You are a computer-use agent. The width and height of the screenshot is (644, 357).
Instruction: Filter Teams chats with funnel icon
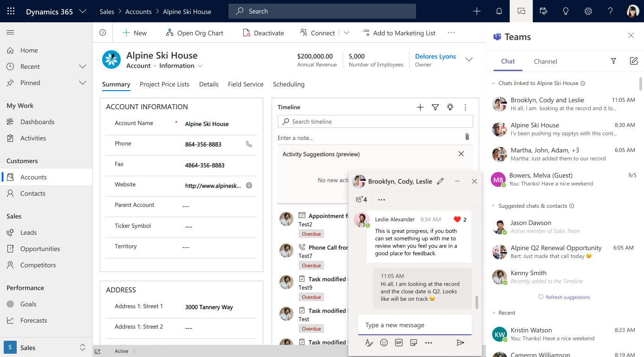(x=613, y=61)
